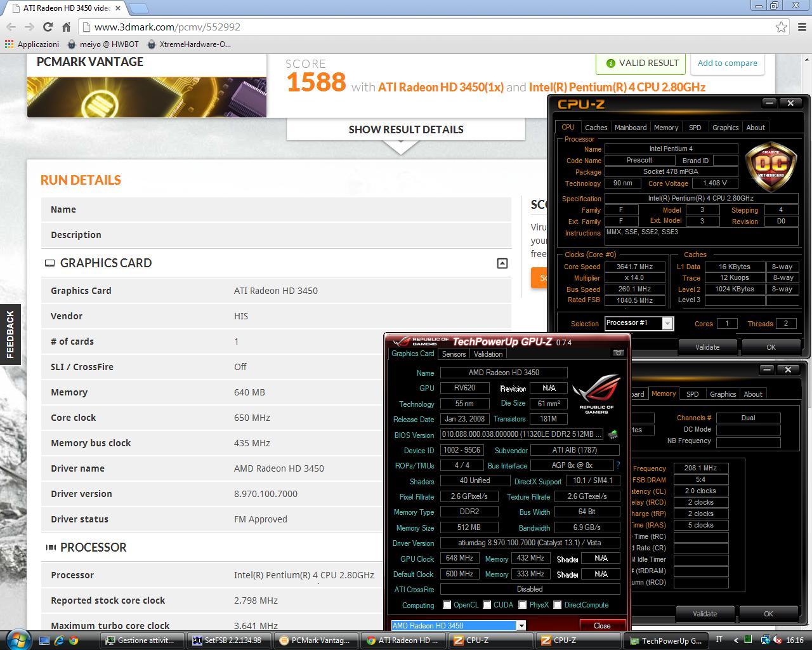This screenshot has height=650, width=812.
Task: Click the GPU-Z Close button
Action: tap(602, 626)
